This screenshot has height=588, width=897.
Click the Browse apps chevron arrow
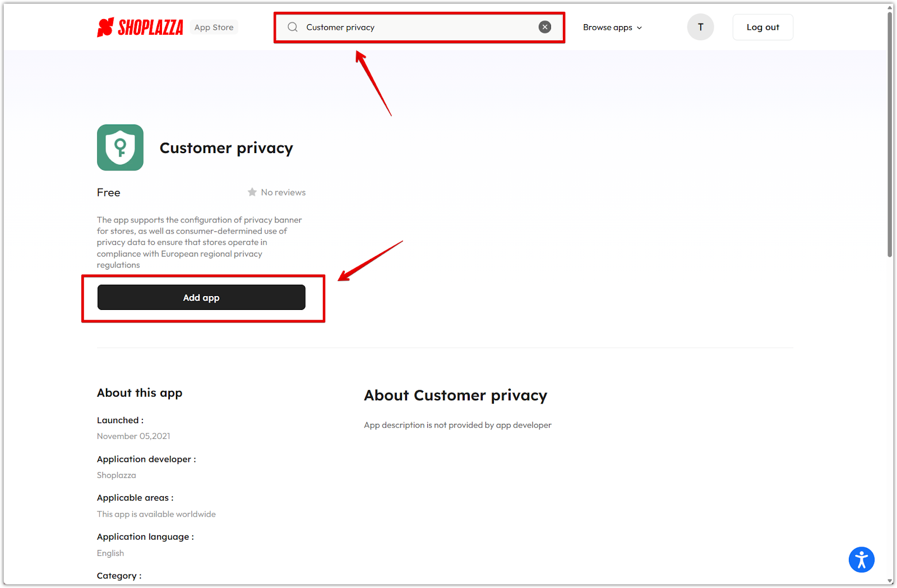[x=639, y=27]
